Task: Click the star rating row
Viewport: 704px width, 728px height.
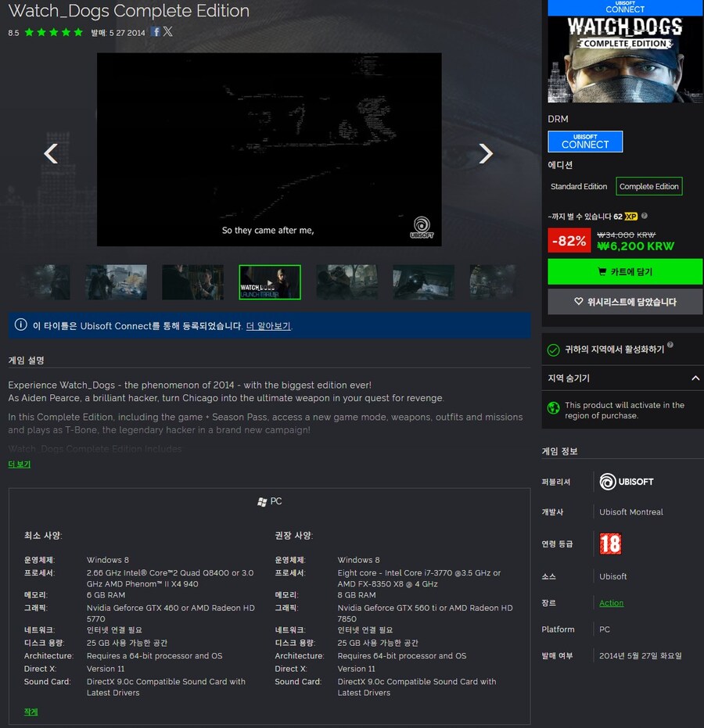Action: click(x=53, y=32)
